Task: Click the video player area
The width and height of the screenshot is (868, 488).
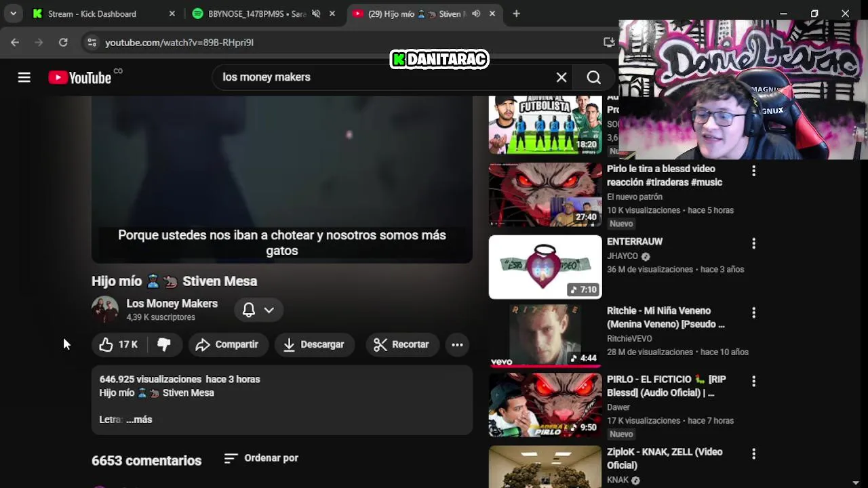Action: (x=282, y=179)
